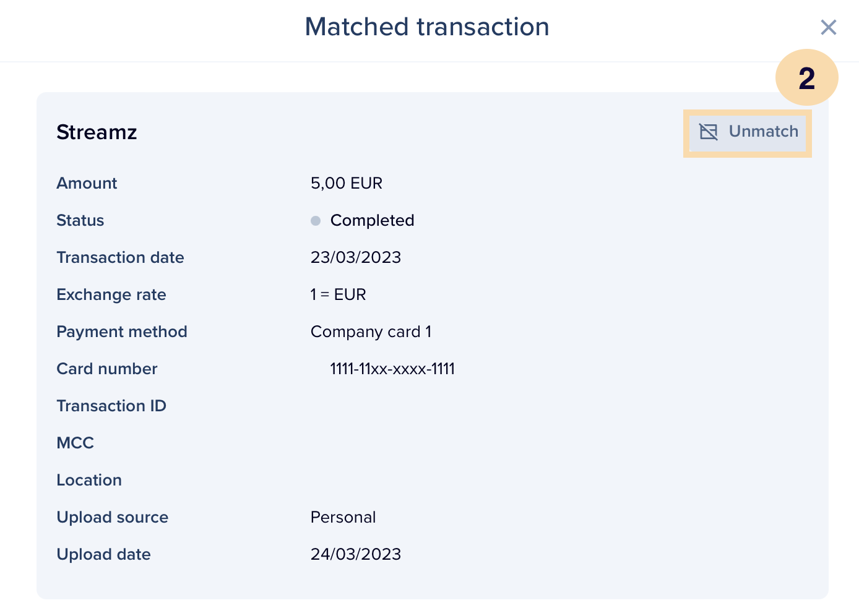Click the Personal upload source value
The height and width of the screenshot is (616, 859).
click(x=343, y=517)
